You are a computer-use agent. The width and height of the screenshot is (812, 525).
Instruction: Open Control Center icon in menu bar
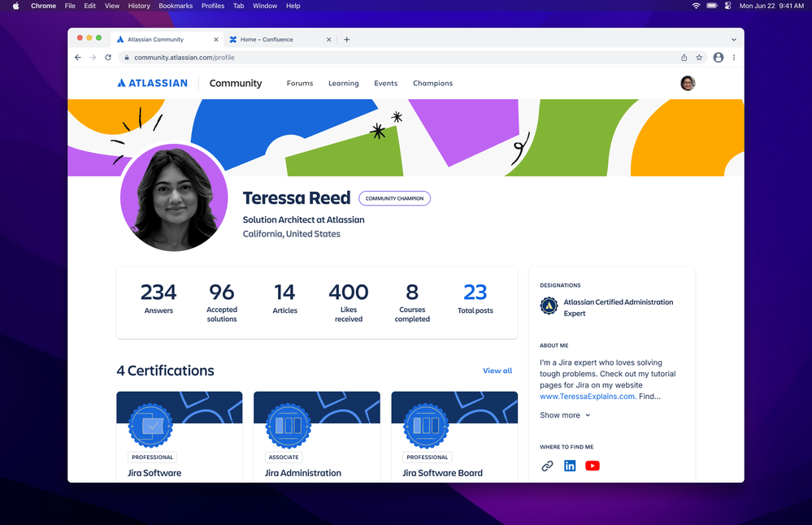pos(727,6)
